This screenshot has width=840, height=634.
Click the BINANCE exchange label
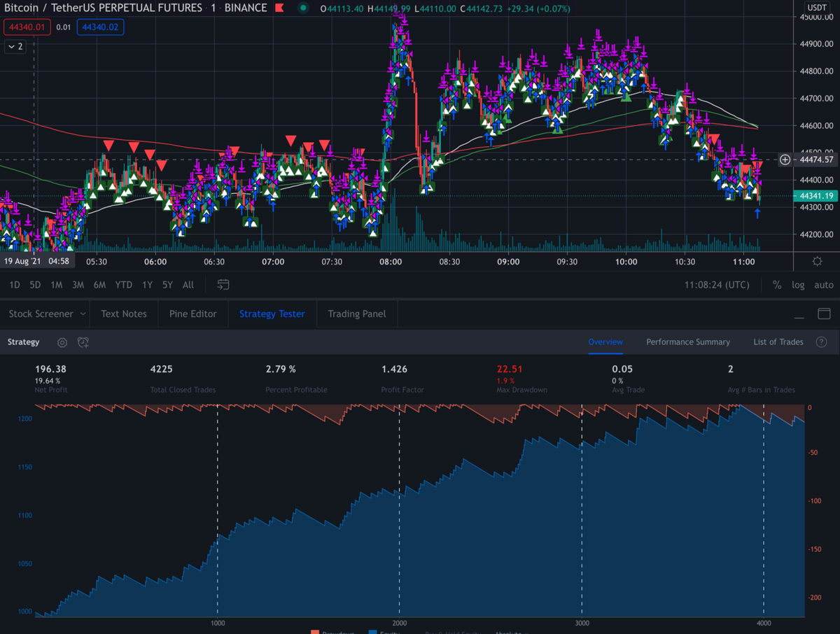pyautogui.click(x=246, y=8)
